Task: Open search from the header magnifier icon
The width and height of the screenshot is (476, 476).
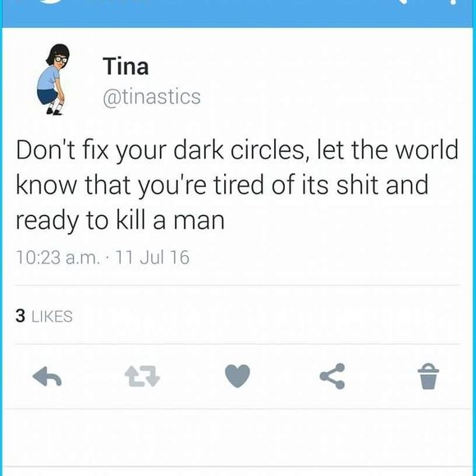Action: coord(404,2)
